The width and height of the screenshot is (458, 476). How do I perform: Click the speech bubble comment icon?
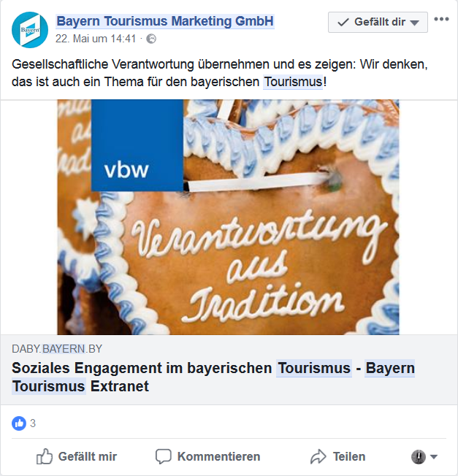[x=164, y=456]
